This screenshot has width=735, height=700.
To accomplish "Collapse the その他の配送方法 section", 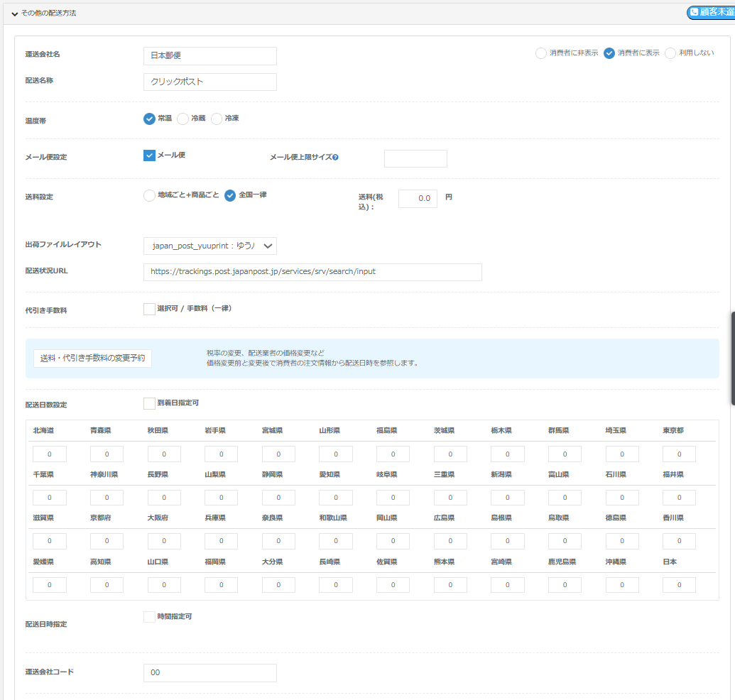I will tap(15, 13).
